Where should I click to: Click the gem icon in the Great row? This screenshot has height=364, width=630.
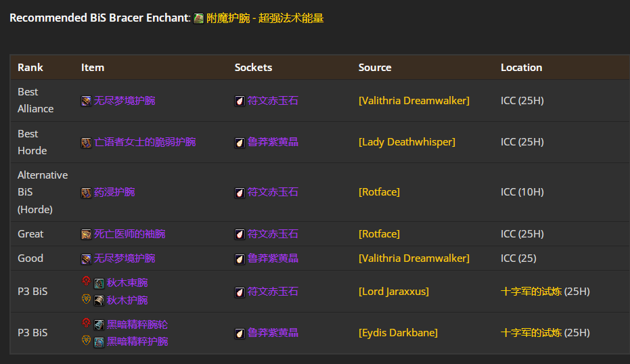(240, 234)
